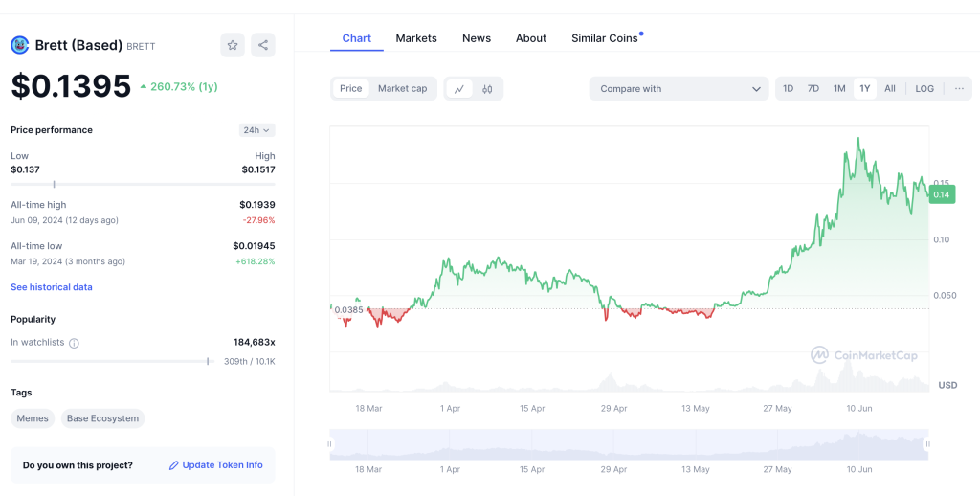Click the 0.0385 baseline price label
Viewport: 980px width, 496px height.
[348, 309]
